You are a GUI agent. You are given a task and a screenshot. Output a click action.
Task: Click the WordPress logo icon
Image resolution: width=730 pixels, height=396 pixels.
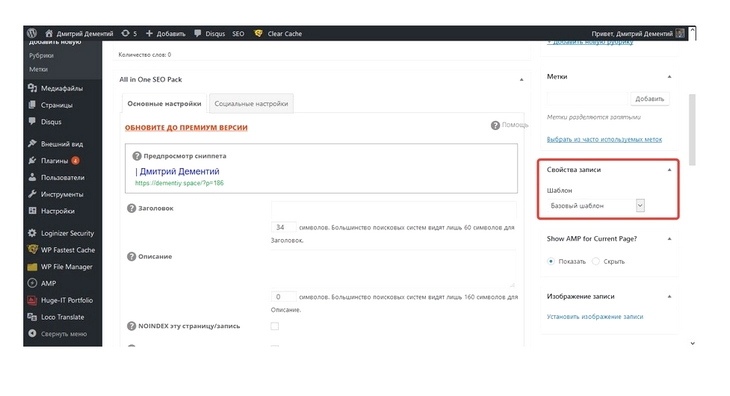click(32, 33)
